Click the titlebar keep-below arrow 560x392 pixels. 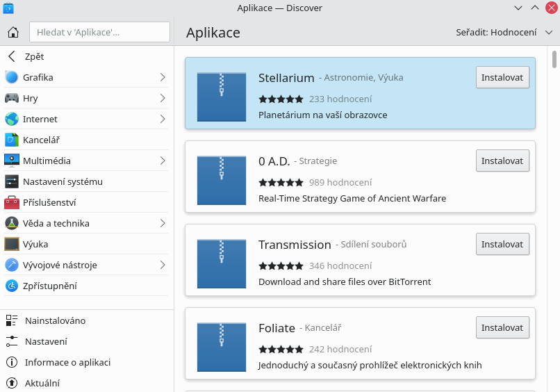click(518, 8)
